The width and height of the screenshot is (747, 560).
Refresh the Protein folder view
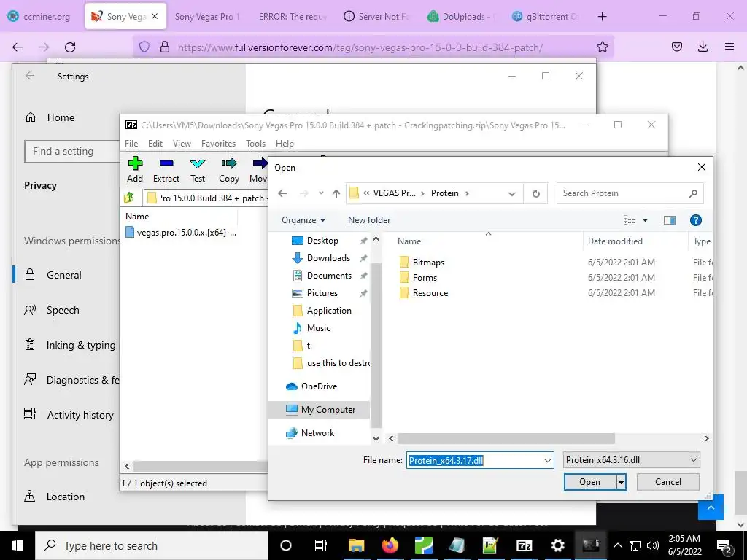(536, 193)
